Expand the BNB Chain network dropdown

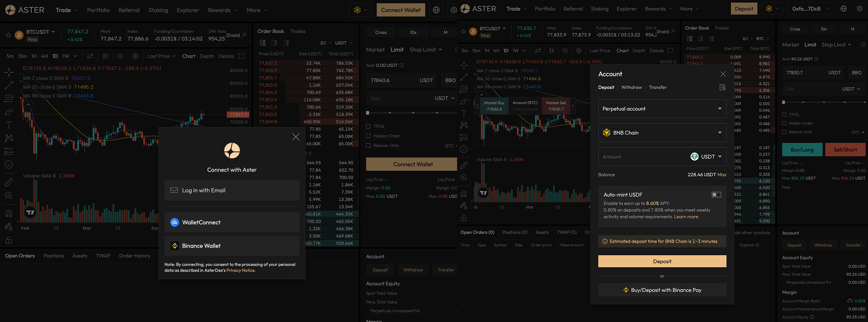point(662,133)
